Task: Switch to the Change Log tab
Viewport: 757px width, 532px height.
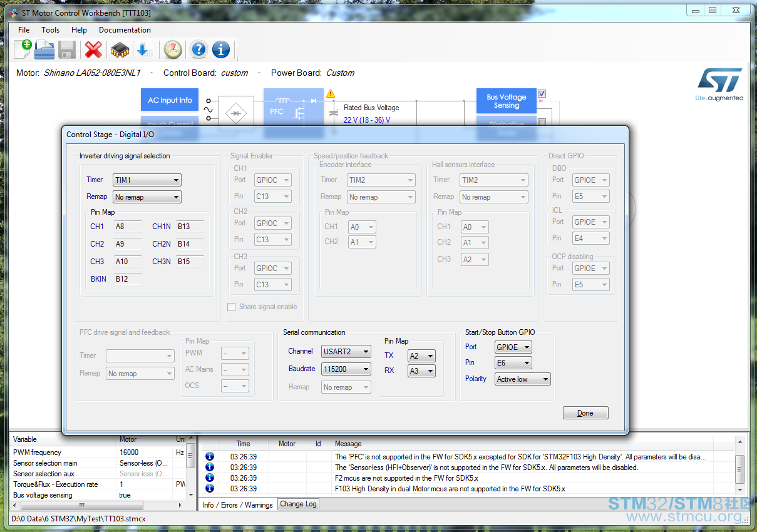Action: tap(298, 504)
